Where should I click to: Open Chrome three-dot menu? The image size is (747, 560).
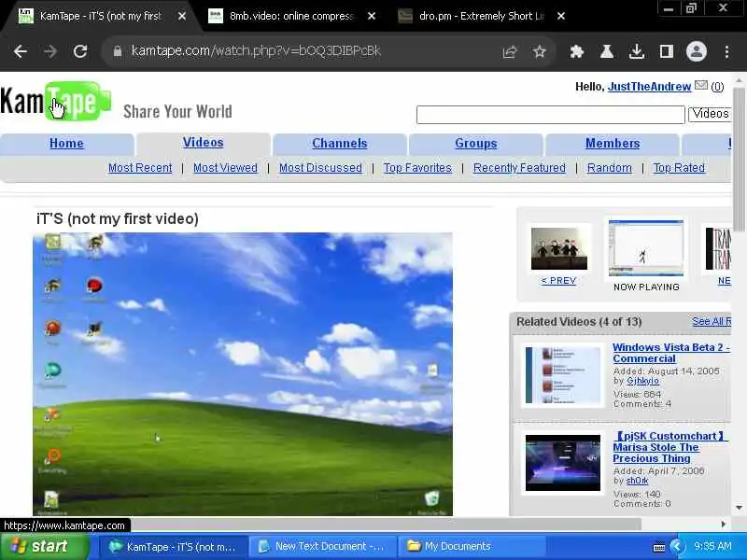[726, 51]
